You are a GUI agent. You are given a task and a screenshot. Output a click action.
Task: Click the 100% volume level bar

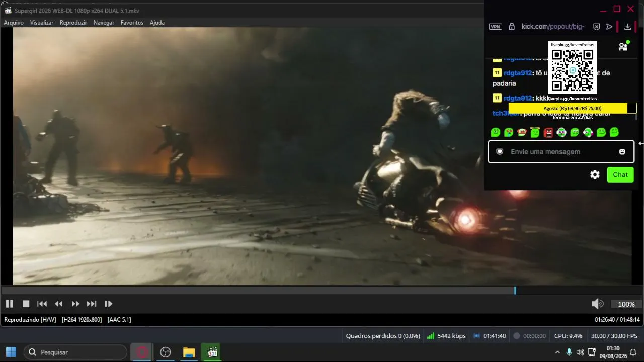(x=626, y=304)
